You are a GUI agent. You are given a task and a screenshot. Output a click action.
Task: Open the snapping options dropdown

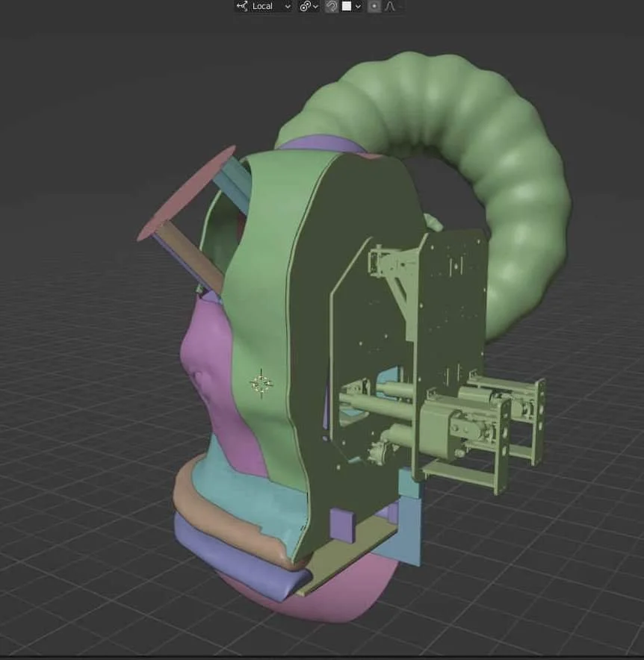[357, 6]
